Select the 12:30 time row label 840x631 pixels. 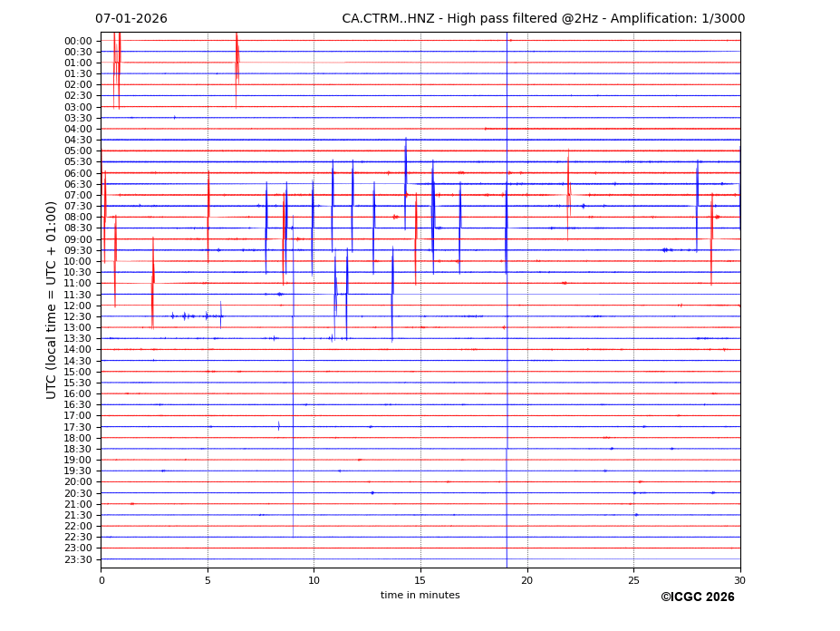click(78, 316)
